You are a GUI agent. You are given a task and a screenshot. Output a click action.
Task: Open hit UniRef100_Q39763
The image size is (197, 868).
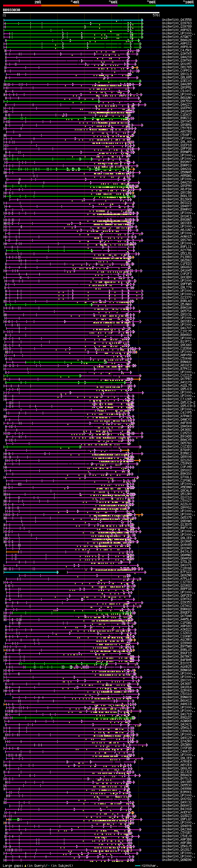pos(177,23)
